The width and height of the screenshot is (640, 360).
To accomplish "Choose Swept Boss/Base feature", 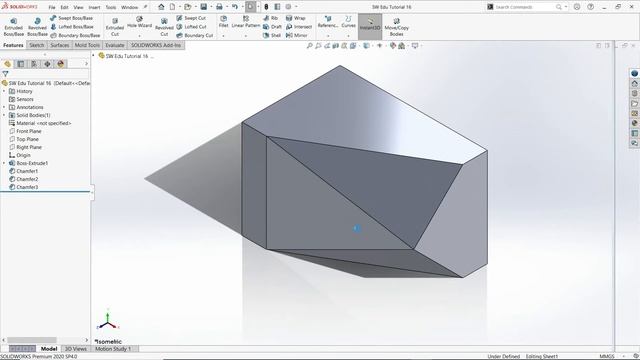I will (x=71, y=18).
